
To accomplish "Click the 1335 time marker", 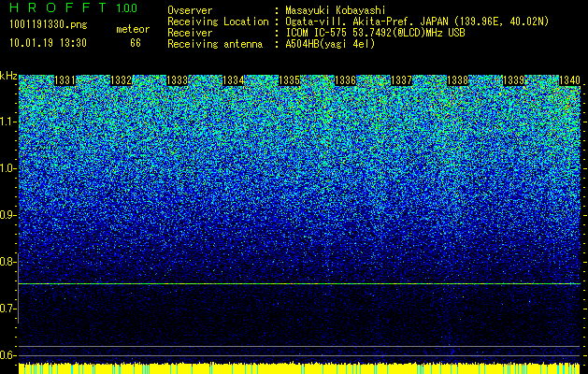I will [289, 80].
